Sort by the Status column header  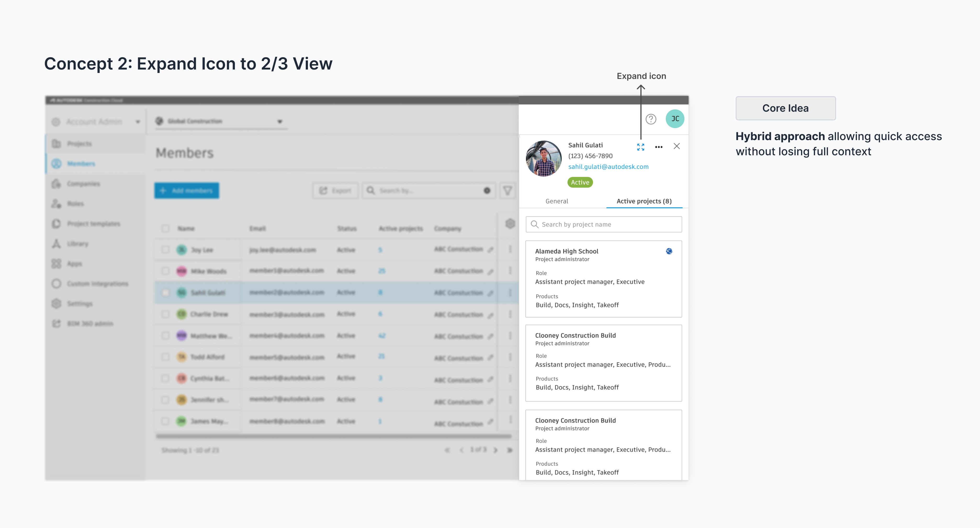click(x=347, y=228)
